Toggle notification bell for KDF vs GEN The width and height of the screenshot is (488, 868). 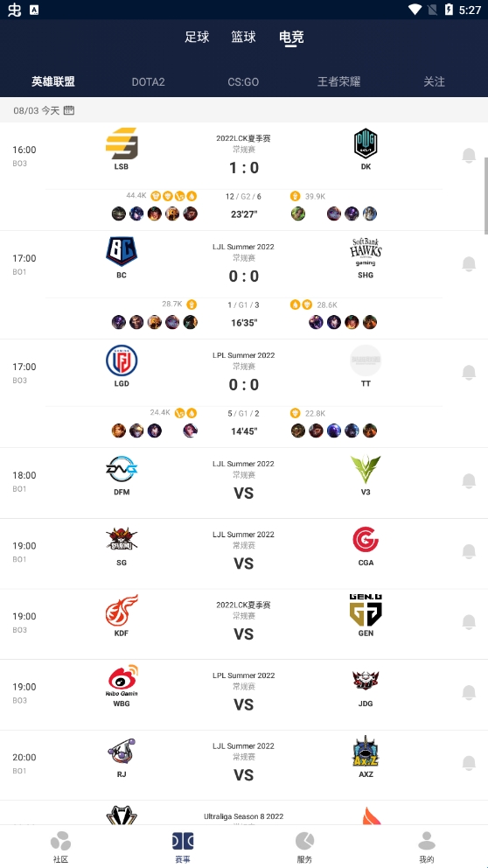click(x=469, y=622)
